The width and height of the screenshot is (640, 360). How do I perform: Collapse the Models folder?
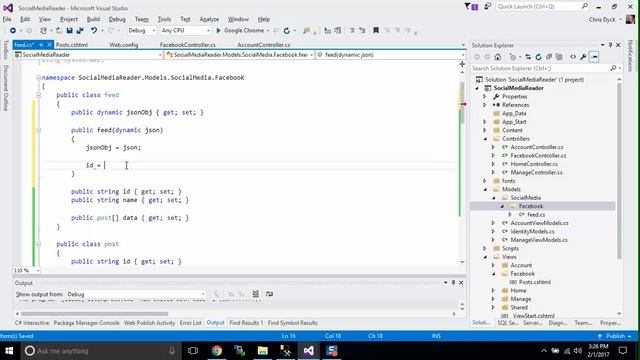(x=485, y=189)
